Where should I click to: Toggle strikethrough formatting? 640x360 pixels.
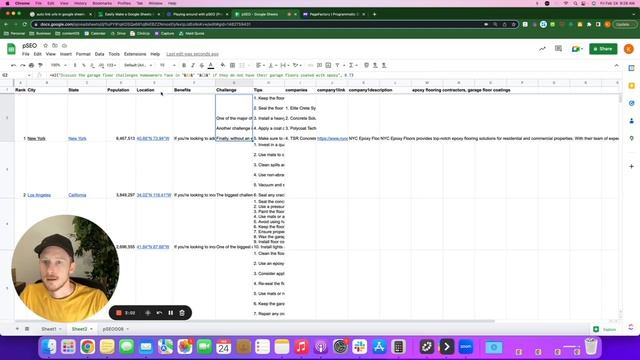202,65
